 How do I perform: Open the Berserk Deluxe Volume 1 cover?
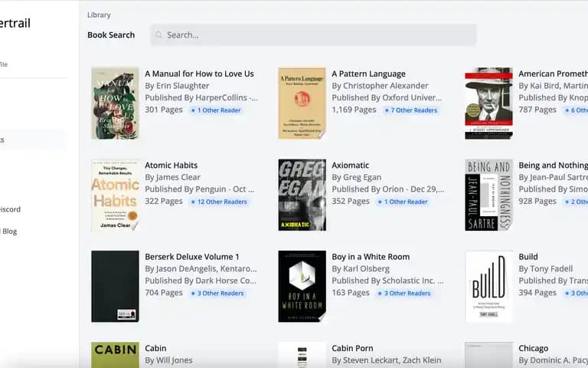click(115, 287)
